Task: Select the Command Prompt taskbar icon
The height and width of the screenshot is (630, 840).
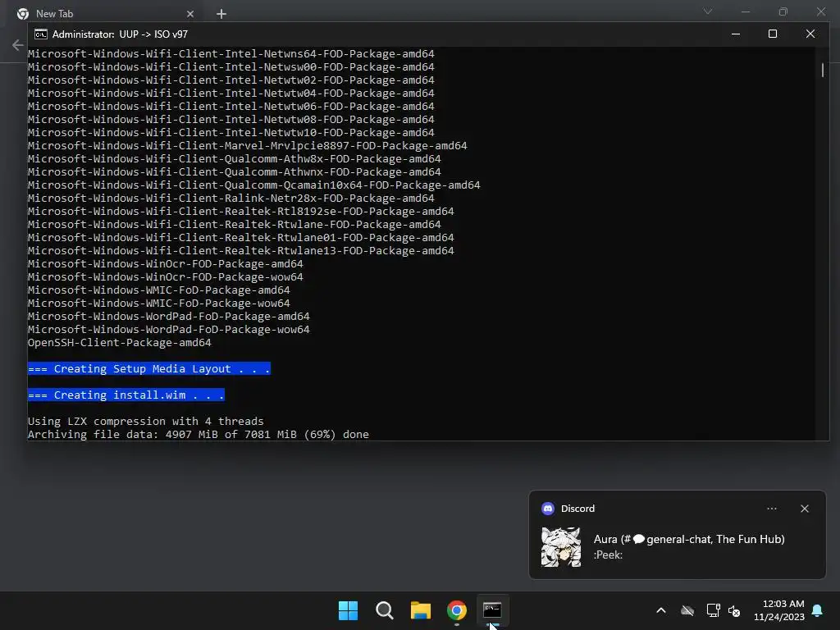Action: 492,610
